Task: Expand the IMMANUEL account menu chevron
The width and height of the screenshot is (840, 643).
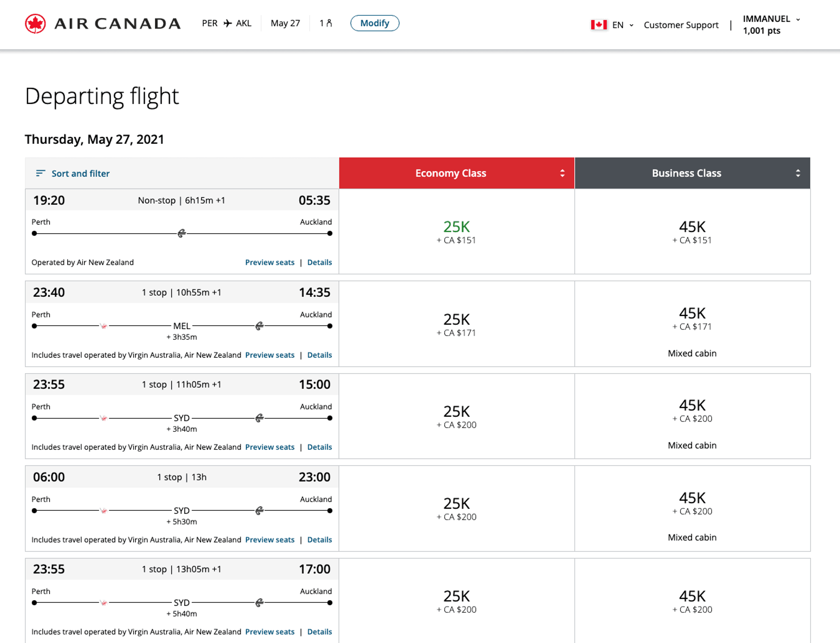Action: pyautogui.click(x=798, y=19)
